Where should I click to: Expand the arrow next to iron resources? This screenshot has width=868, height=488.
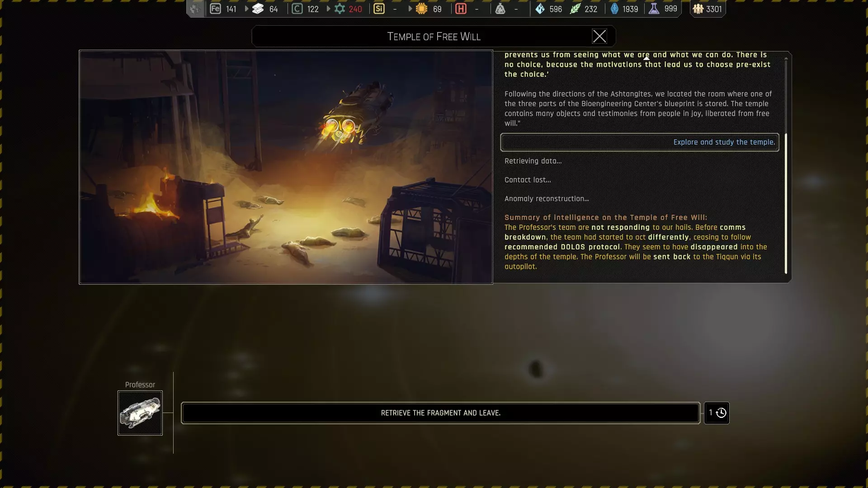coord(246,9)
